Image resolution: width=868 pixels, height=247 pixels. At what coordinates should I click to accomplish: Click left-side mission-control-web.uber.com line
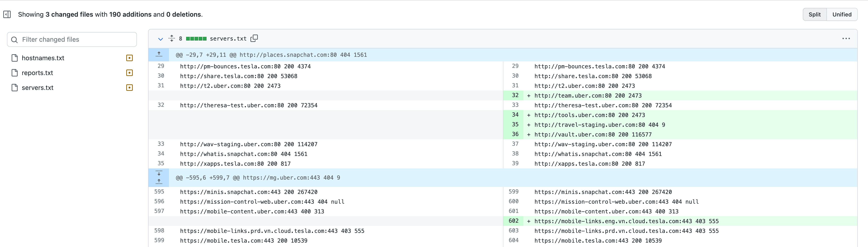click(x=262, y=202)
